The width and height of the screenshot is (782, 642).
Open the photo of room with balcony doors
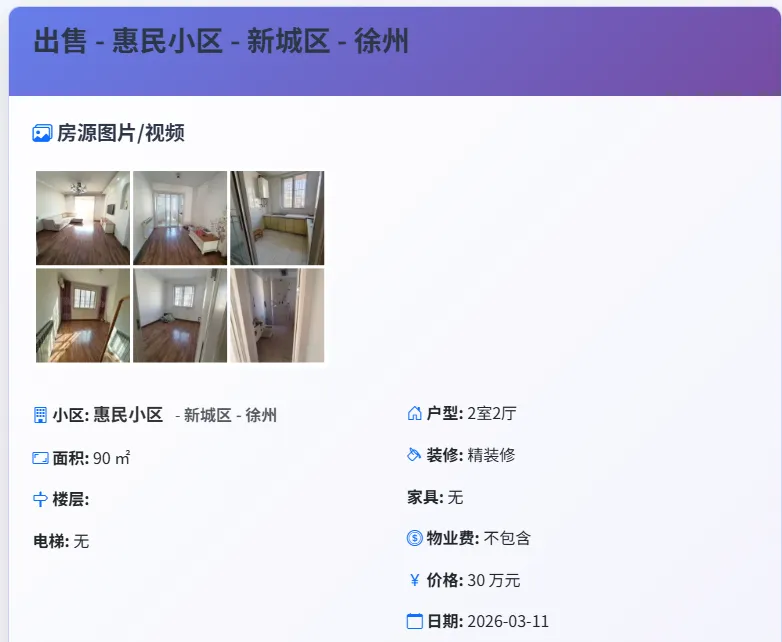point(180,218)
